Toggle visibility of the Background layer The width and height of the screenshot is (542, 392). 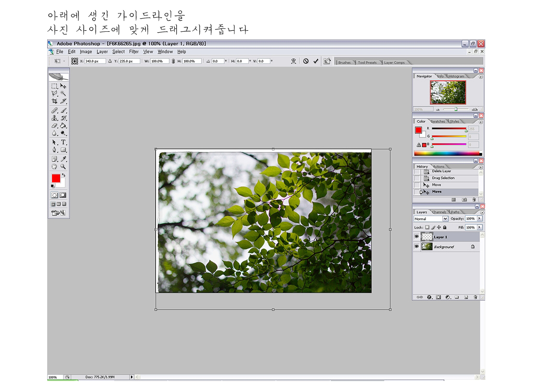pyautogui.click(x=416, y=247)
